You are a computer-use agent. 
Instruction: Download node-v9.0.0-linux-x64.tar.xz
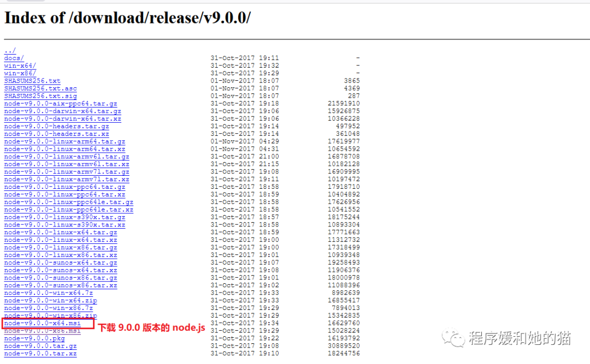click(61, 240)
